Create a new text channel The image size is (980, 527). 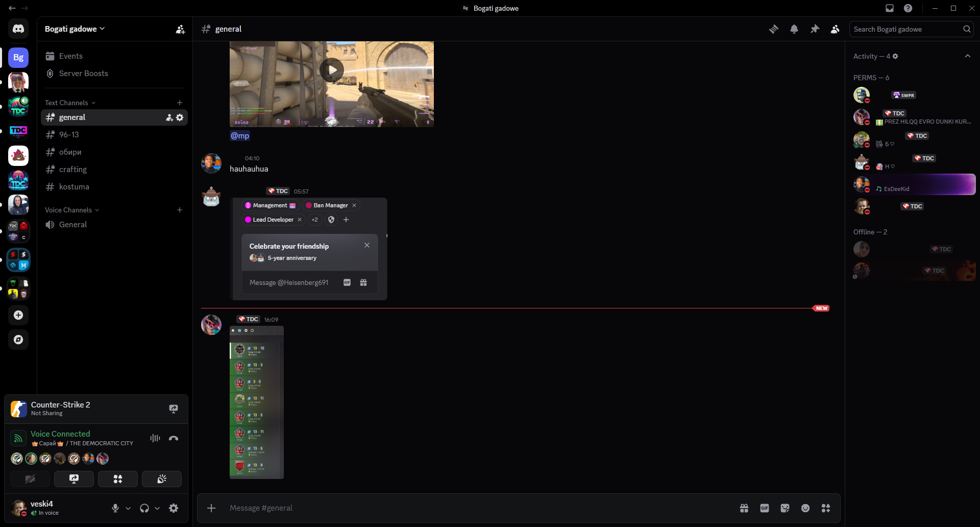click(x=180, y=103)
